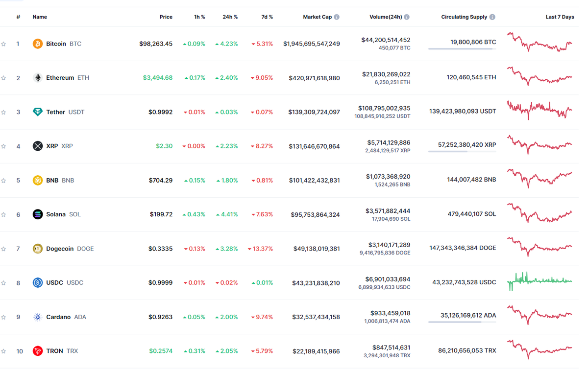This screenshot has height=370, width=588.
Task: Click the BNB yellow logo icon
Action: [38, 180]
